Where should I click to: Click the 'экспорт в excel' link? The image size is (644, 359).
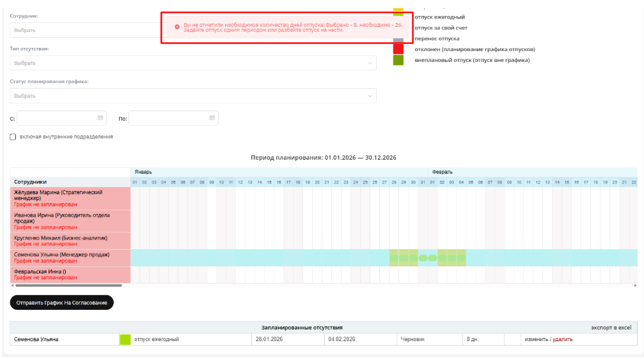coord(611,328)
